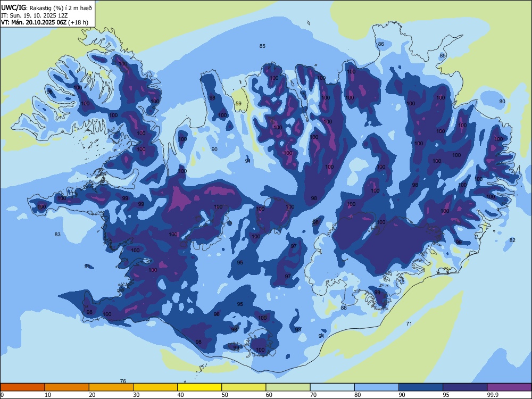Click the '88' value in the south
The image size is (532, 399).
coord(344,307)
